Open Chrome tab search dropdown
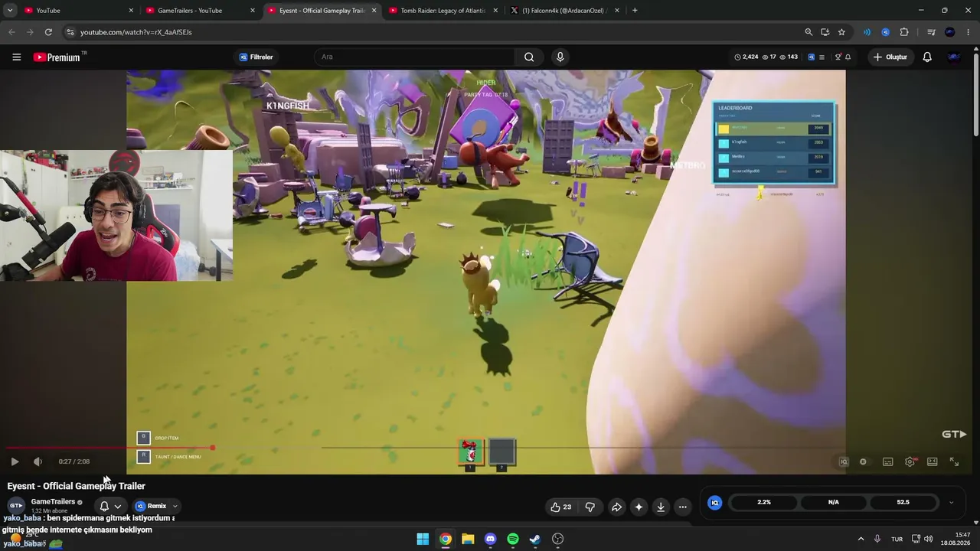The width and height of the screenshot is (980, 551). [9, 11]
